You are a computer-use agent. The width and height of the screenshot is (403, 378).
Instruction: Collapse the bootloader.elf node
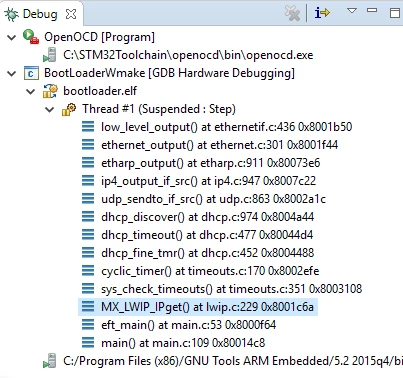click(31, 91)
